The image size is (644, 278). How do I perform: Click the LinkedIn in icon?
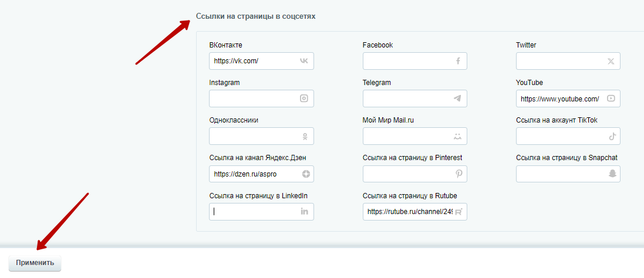[304, 212]
